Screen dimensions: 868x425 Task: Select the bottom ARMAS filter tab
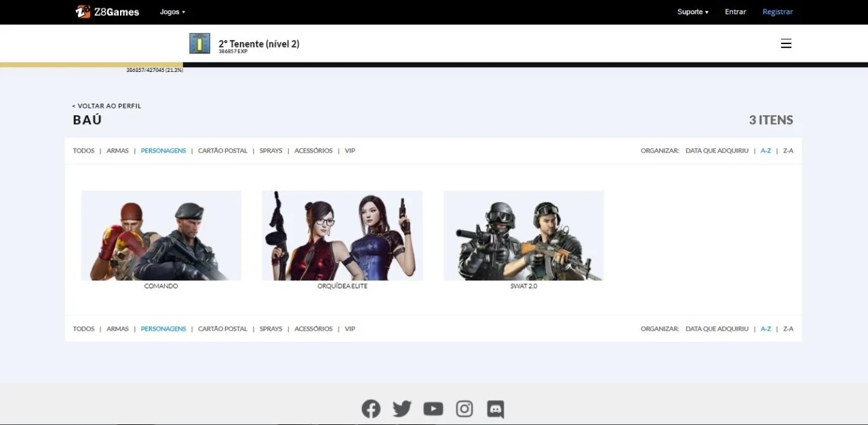tap(117, 329)
